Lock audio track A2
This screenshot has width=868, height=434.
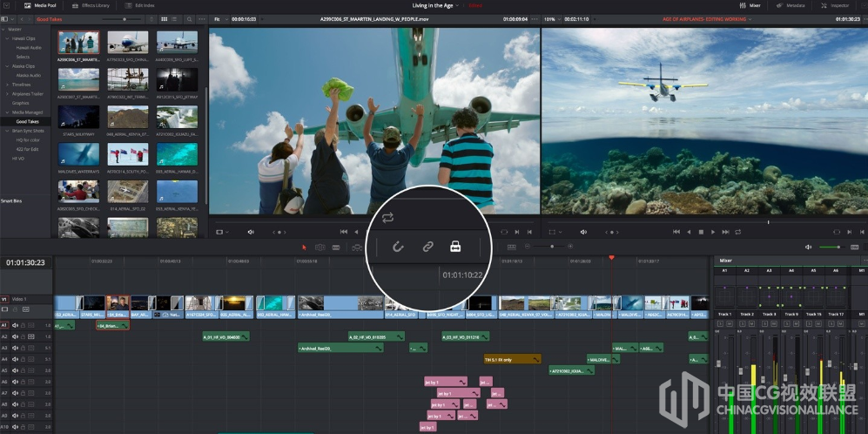23,337
